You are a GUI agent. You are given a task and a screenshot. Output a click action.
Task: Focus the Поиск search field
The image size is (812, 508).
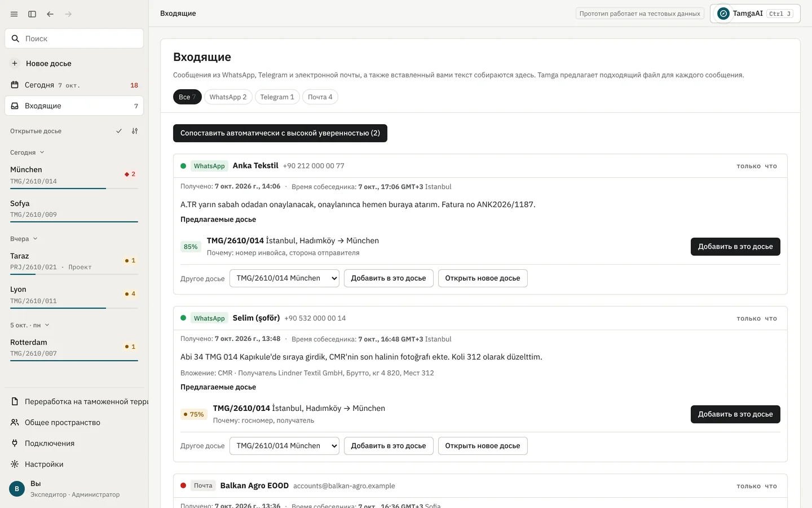[74, 38]
